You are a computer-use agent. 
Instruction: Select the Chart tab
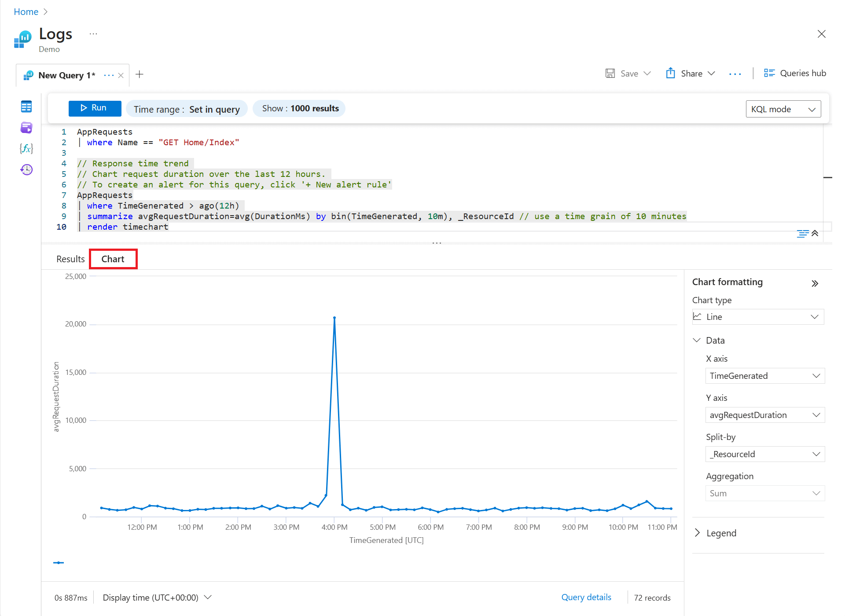point(113,259)
